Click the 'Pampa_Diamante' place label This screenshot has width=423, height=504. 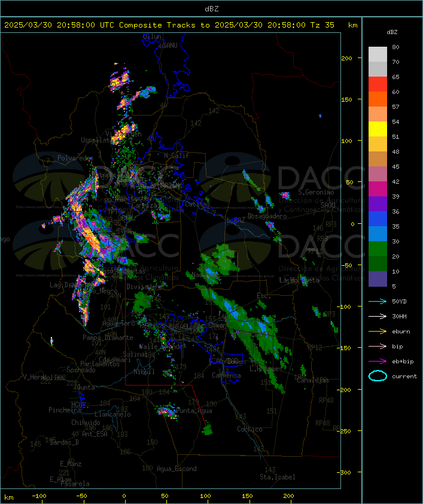tap(108, 338)
